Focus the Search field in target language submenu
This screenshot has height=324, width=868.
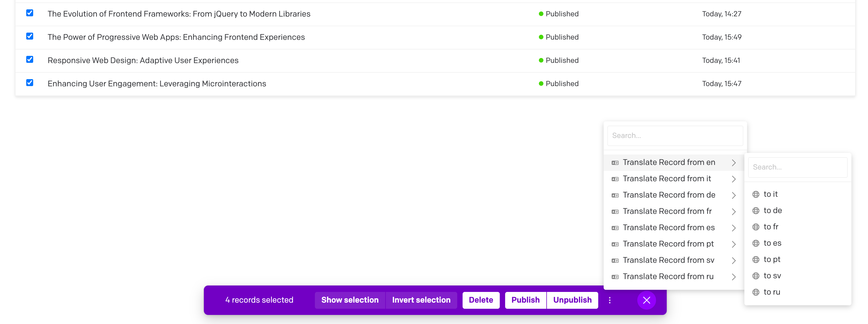pos(797,167)
